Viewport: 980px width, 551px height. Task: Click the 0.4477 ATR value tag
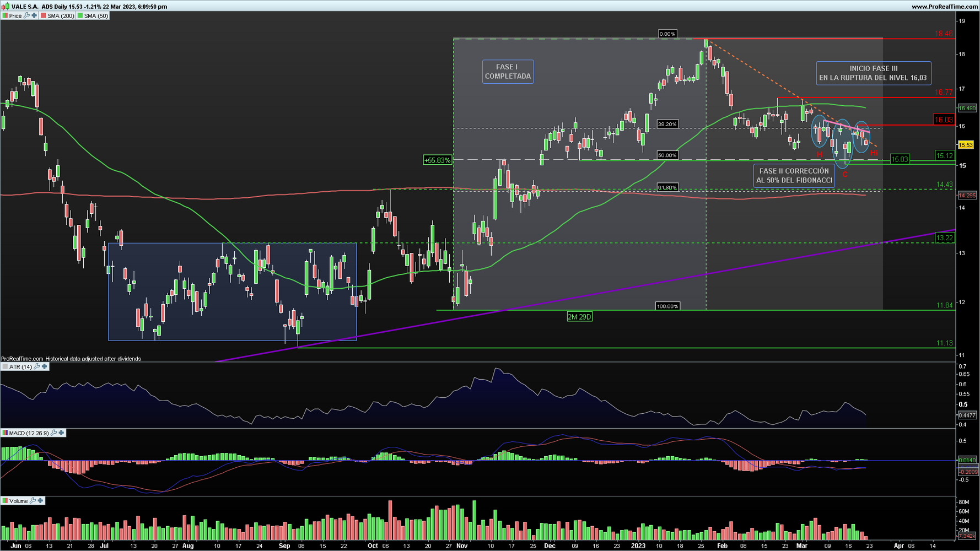click(967, 415)
